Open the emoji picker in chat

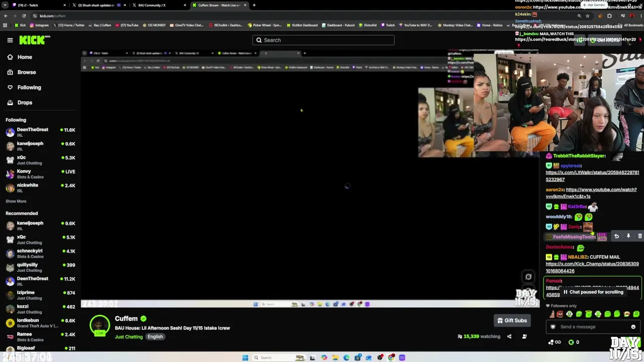click(x=633, y=327)
